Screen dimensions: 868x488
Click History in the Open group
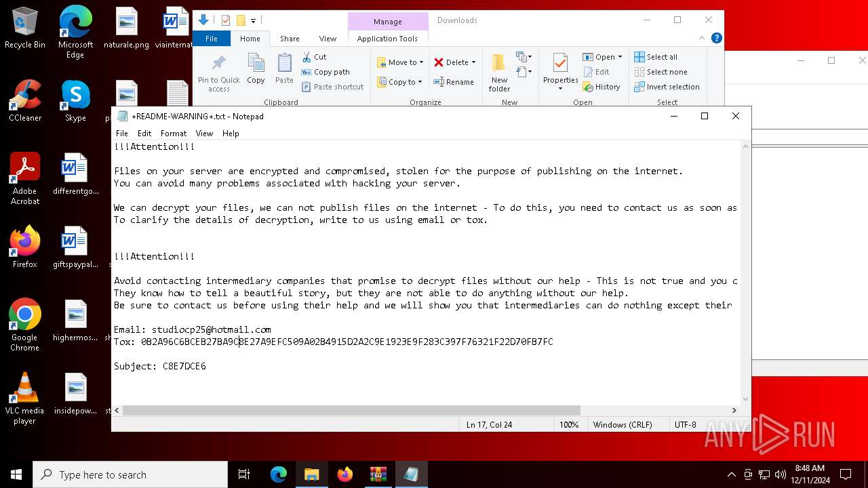(x=601, y=87)
